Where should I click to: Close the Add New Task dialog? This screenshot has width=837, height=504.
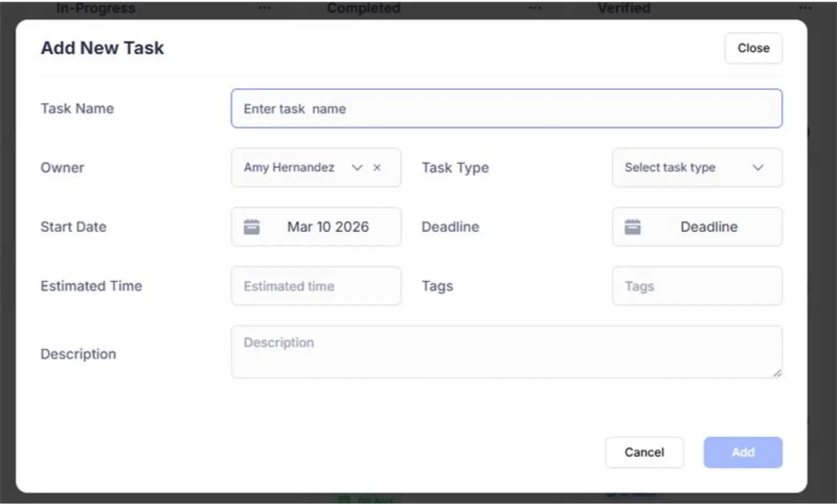tap(753, 48)
